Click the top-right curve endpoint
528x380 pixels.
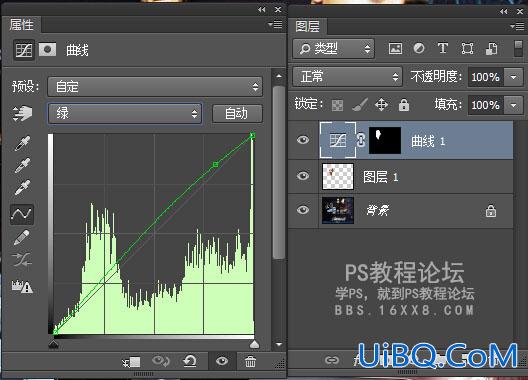point(253,135)
